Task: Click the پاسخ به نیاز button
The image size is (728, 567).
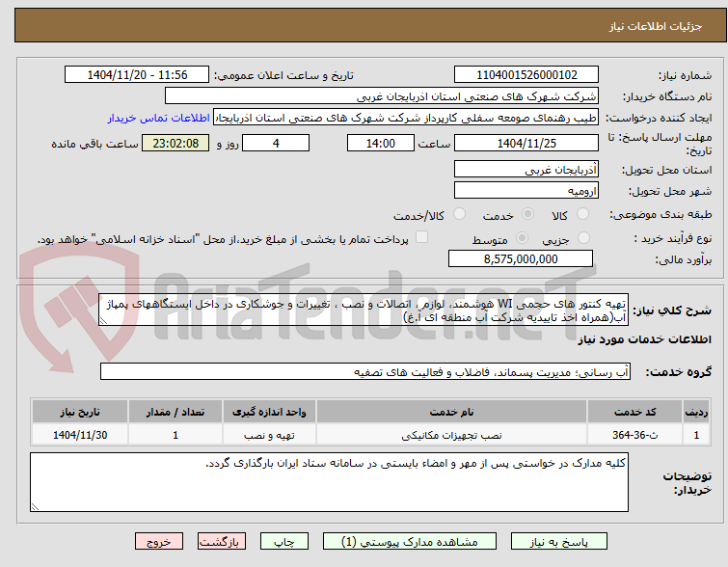Action: click(559, 542)
